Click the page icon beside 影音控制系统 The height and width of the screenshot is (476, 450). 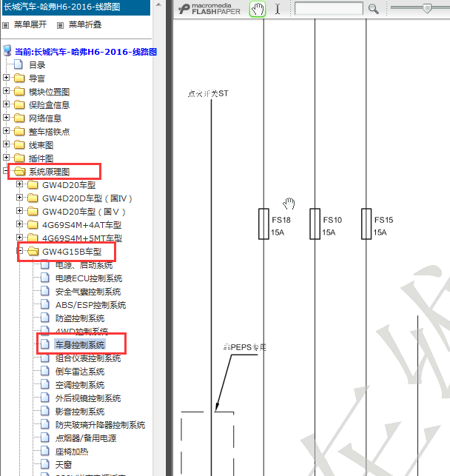45,411
